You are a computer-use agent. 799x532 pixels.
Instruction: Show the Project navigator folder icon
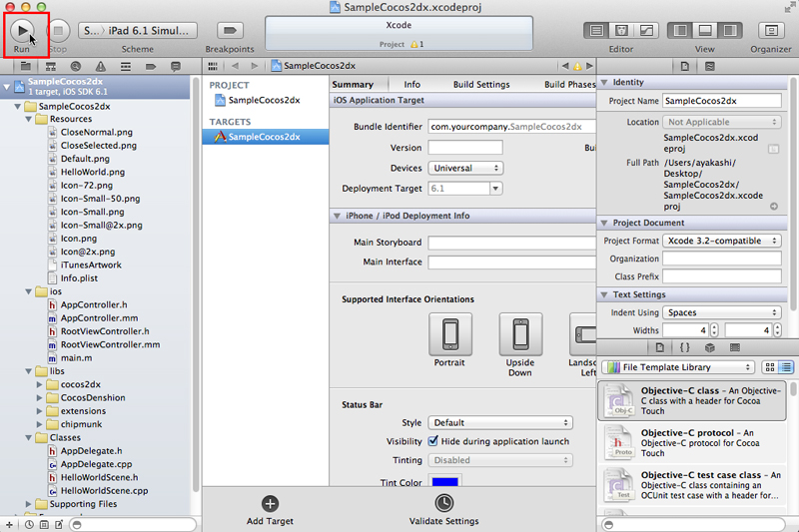[26, 66]
